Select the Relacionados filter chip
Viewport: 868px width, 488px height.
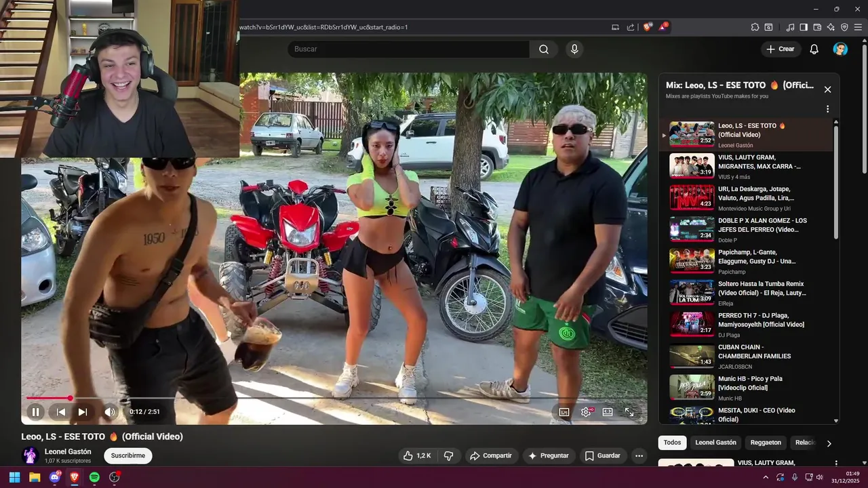805,443
